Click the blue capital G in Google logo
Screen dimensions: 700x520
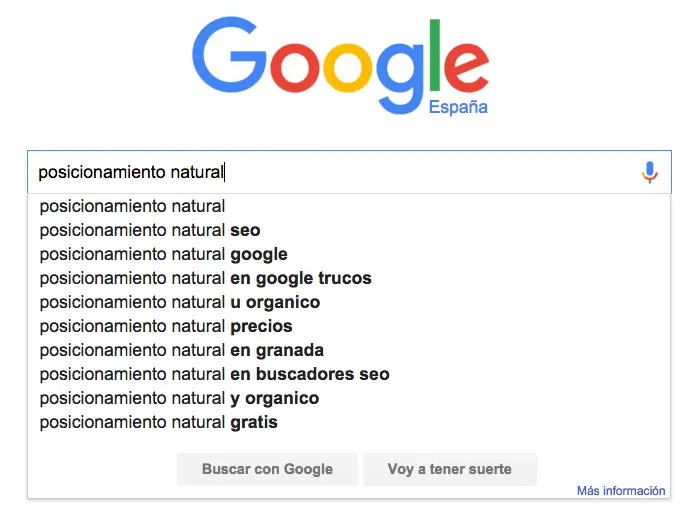(229, 54)
